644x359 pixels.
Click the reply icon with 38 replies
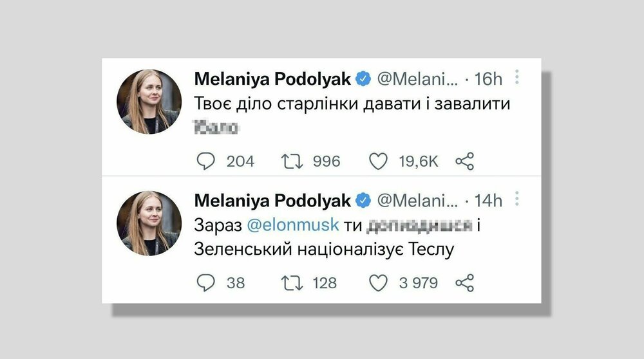click(205, 282)
